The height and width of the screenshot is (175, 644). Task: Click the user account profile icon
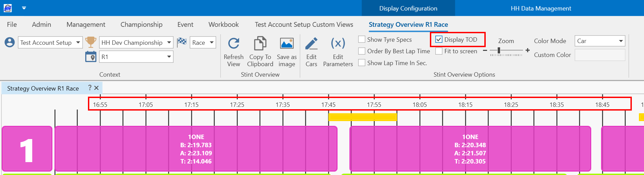pos(9,42)
